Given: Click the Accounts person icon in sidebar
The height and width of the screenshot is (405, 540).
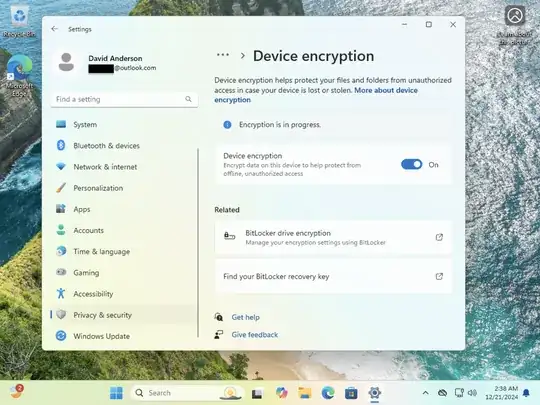Looking at the screenshot, I should pos(61,230).
